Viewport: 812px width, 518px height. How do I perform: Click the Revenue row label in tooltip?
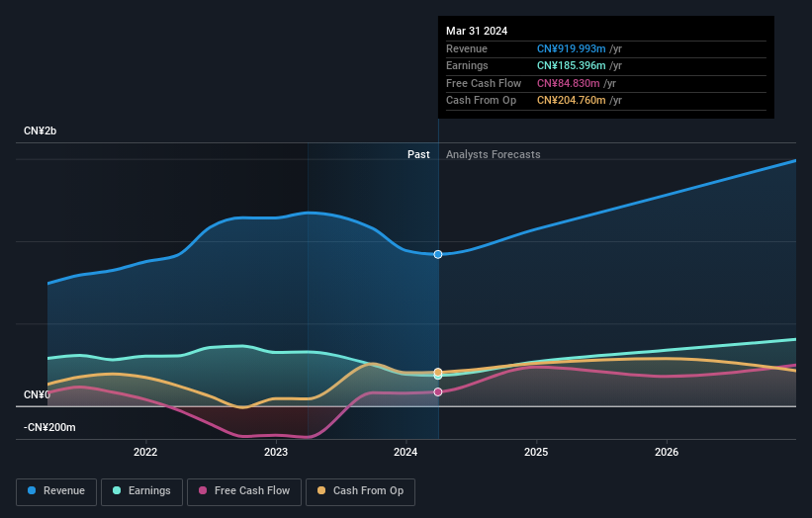tap(467, 48)
